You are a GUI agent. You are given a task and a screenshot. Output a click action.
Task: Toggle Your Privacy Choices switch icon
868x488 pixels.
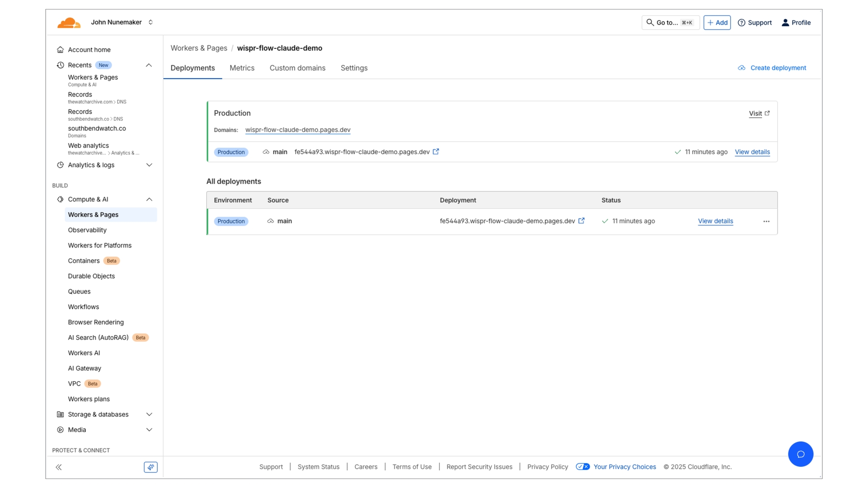click(x=582, y=467)
